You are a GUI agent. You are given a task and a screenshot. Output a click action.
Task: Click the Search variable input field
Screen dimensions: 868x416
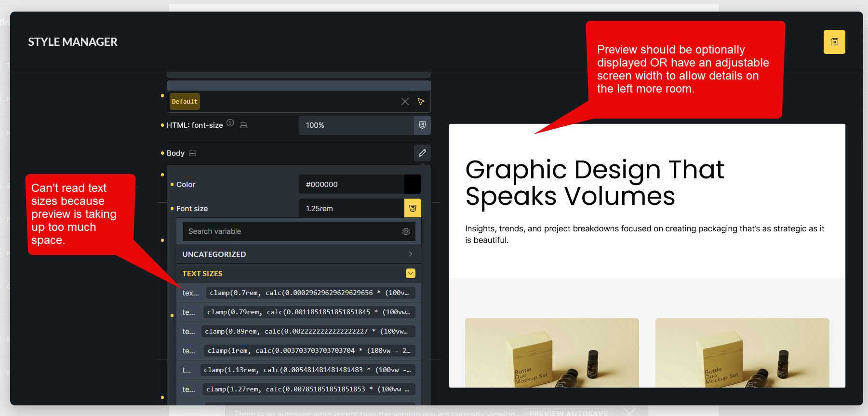292,232
